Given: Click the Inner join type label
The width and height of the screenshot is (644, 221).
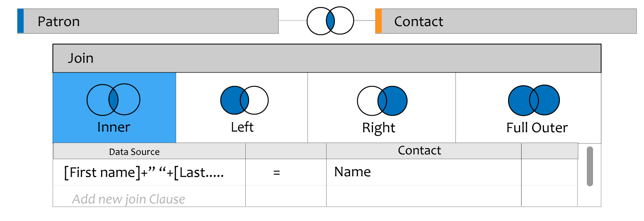Looking at the screenshot, I should (x=114, y=127).
